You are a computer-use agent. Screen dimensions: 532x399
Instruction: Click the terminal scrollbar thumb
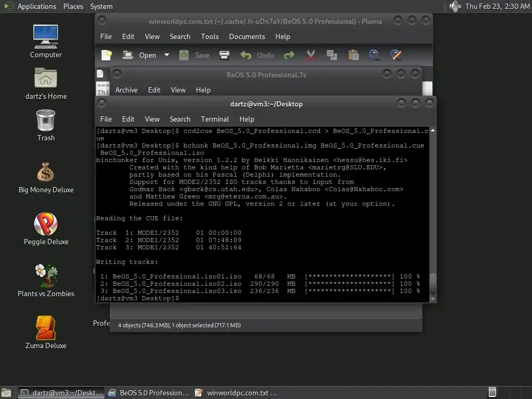pyautogui.click(x=433, y=284)
